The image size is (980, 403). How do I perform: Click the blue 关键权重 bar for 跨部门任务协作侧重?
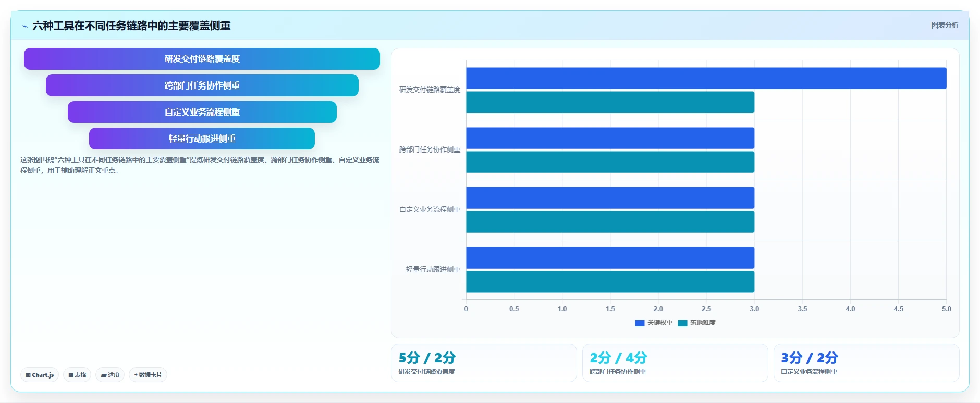click(x=610, y=138)
